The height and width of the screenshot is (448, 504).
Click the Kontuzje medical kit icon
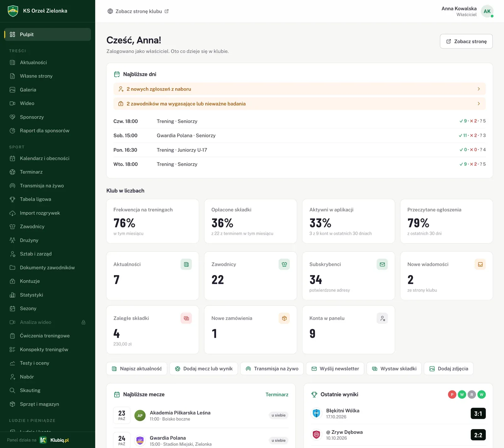[13, 281]
